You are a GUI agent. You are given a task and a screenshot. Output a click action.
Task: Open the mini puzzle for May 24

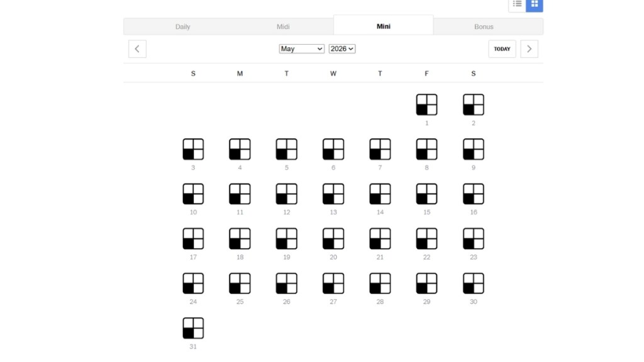click(193, 283)
